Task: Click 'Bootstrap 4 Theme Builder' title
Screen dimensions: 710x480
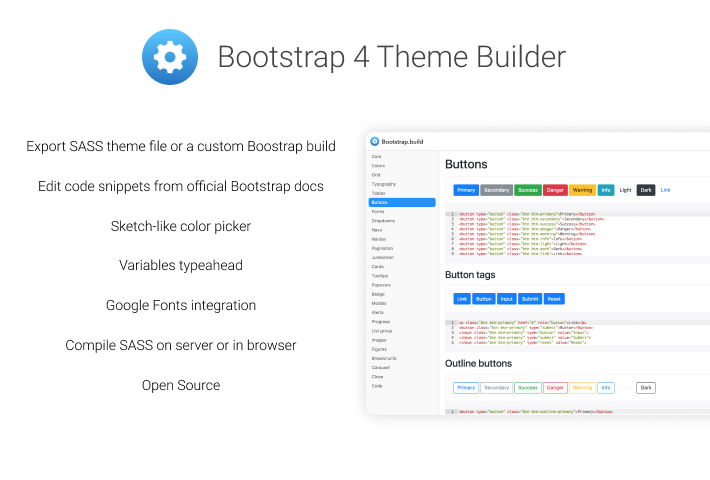Action: [x=392, y=57]
